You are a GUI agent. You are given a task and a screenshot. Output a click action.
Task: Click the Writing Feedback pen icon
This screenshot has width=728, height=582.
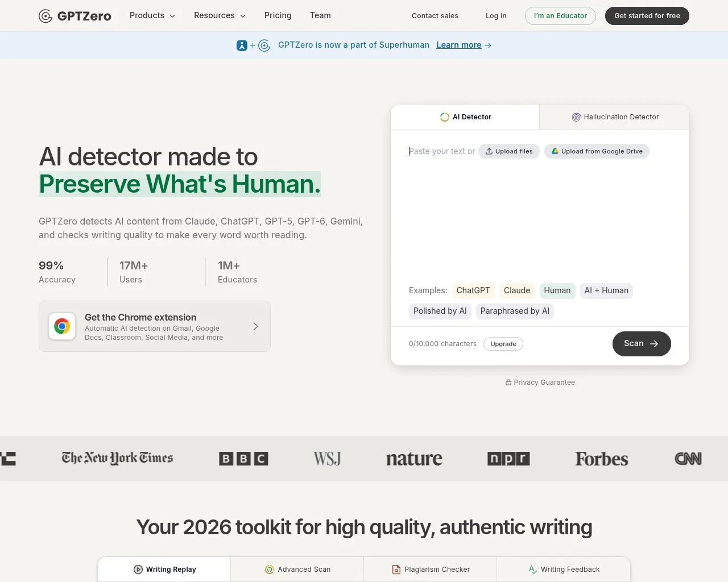click(x=533, y=569)
